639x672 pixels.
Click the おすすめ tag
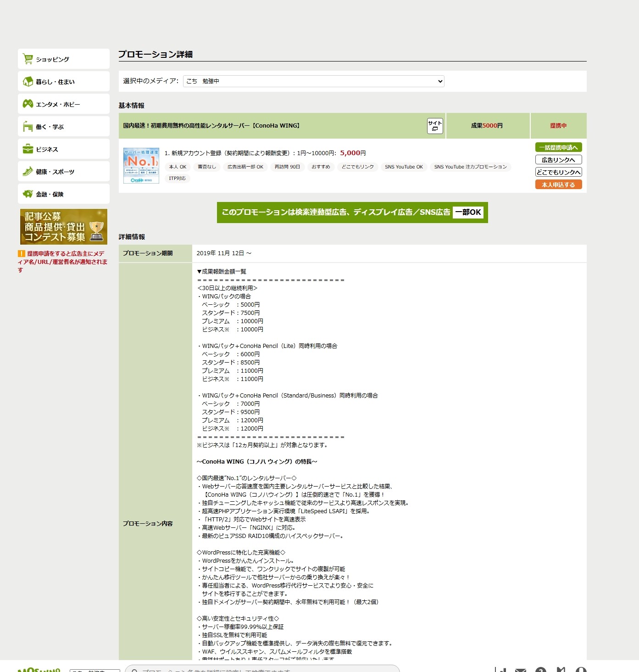321,167
